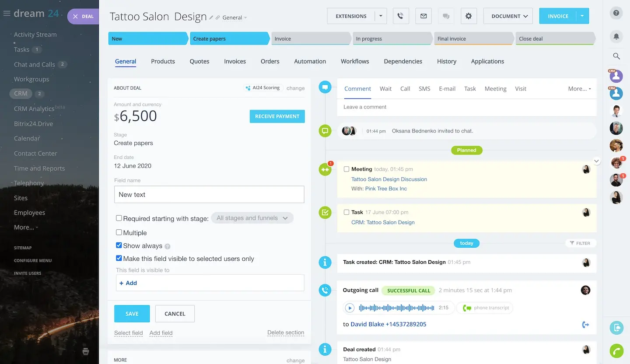This screenshot has height=364, width=630.
Task: Uncheck the Show always checkbox
Action: (x=119, y=245)
